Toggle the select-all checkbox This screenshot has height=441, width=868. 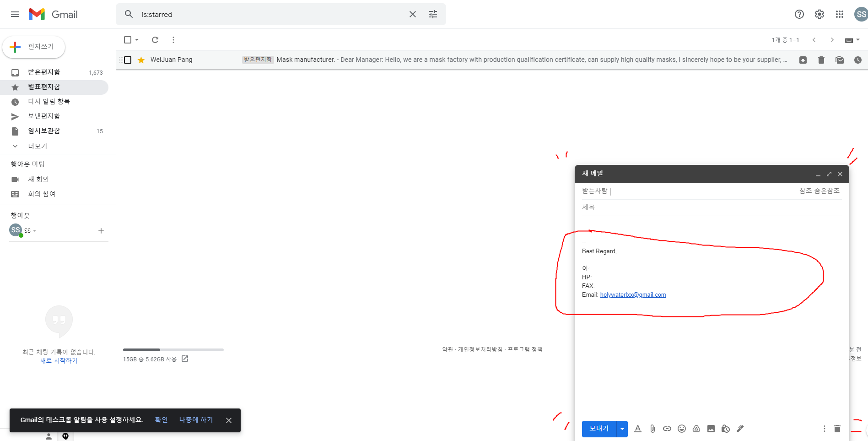pos(128,40)
